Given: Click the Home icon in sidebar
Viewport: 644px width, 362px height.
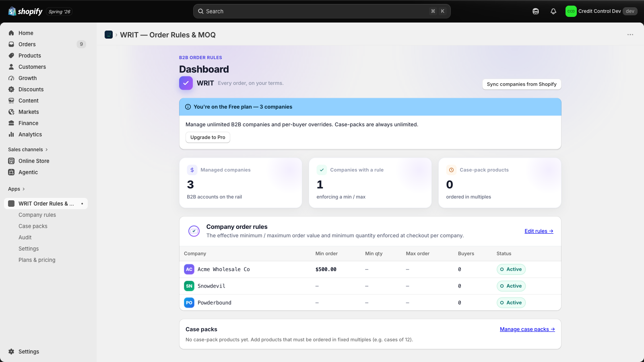Looking at the screenshot, I should point(11,33).
